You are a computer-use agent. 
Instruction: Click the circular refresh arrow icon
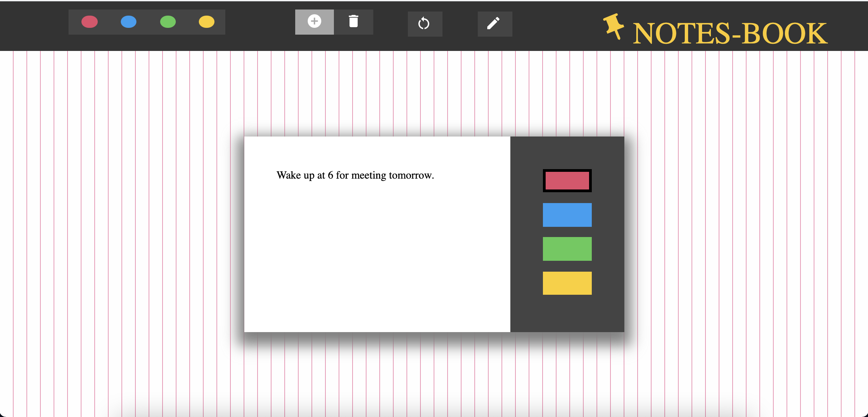[424, 23]
